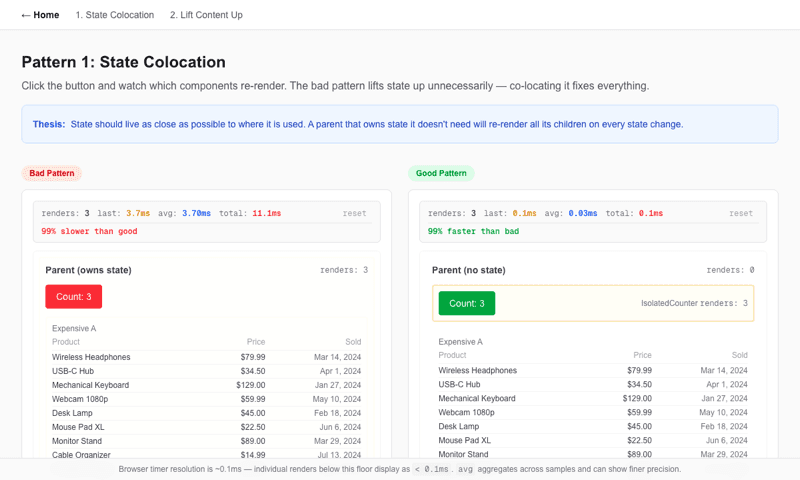Screen dimensions: 800x480
Task: Click the 'avg: 3.70ms' value
Action: [184, 213]
